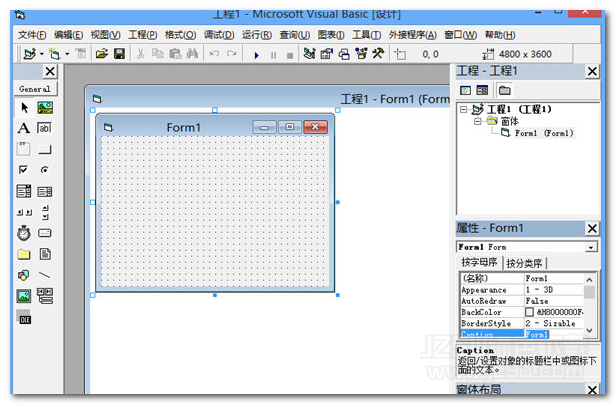The image size is (616, 405).
Task: Select the CommandButton control tool
Action: [45, 149]
